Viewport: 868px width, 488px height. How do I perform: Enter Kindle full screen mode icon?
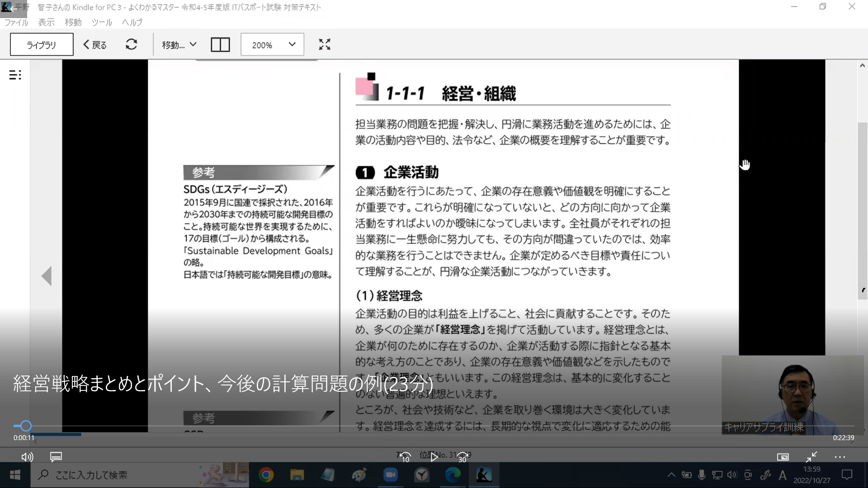click(x=325, y=44)
